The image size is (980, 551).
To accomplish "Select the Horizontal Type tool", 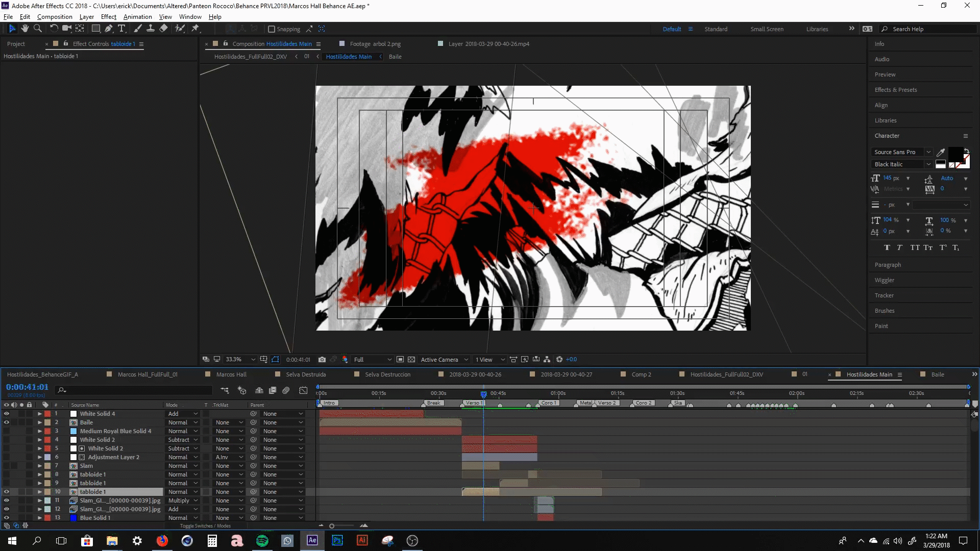I will 121,29.
